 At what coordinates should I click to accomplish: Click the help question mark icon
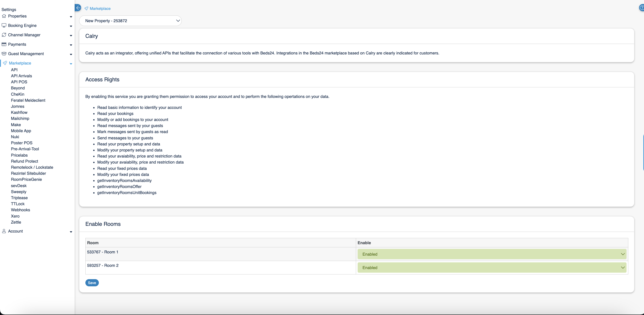click(x=642, y=8)
